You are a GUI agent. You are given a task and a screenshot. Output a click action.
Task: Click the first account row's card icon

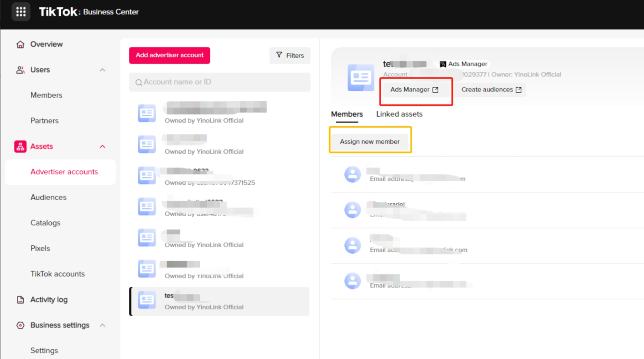click(147, 113)
